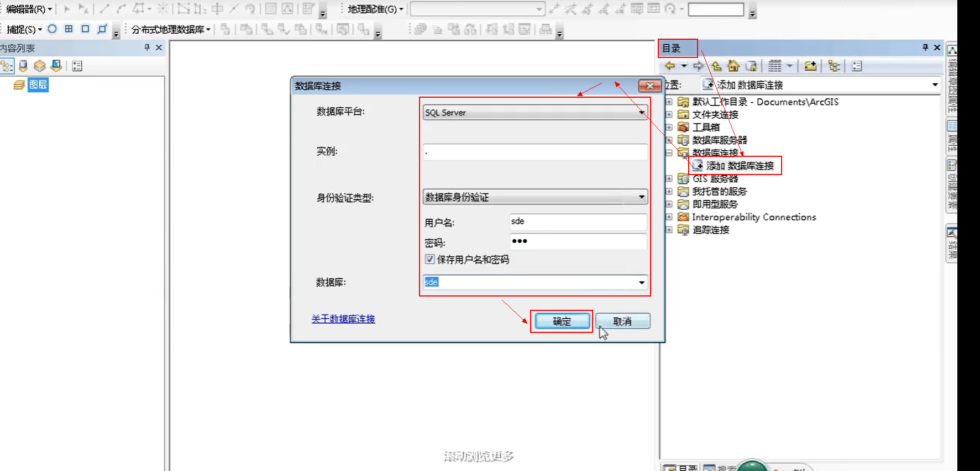Toggle vertex snapping square icon

pyautogui.click(x=85, y=29)
